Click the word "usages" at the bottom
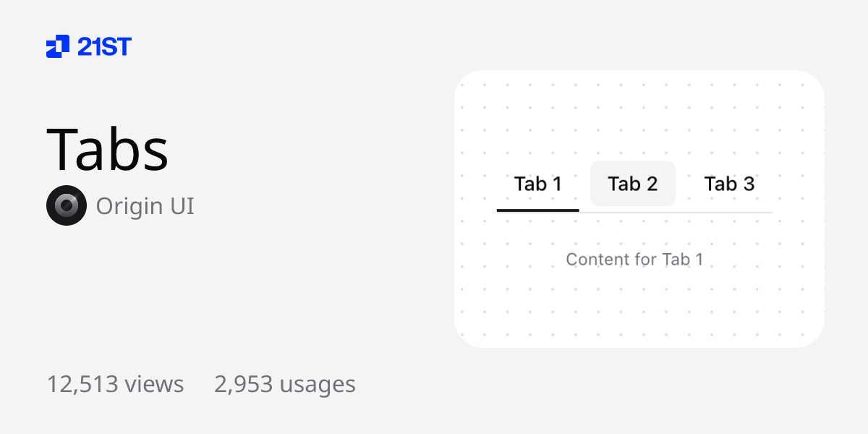868x434 pixels. coord(318,384)
